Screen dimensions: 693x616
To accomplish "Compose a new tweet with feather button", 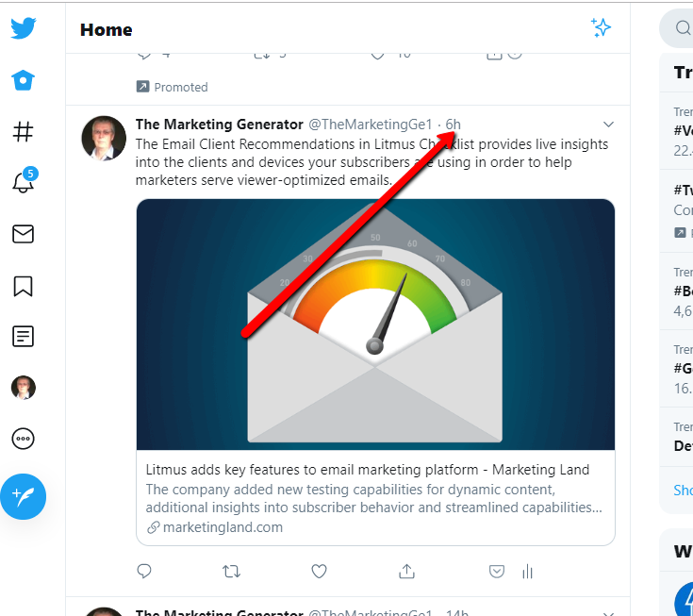I will 23,496.
